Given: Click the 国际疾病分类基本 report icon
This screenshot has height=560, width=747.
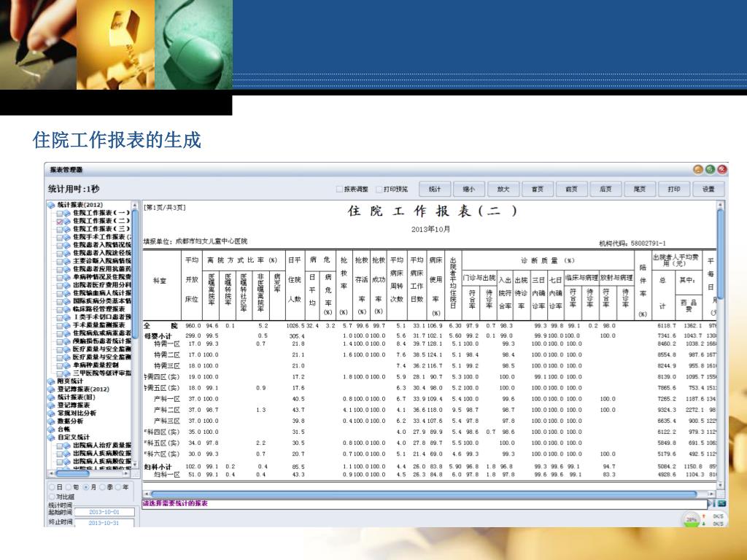Looking at the screenshot, I should [67, 301].
